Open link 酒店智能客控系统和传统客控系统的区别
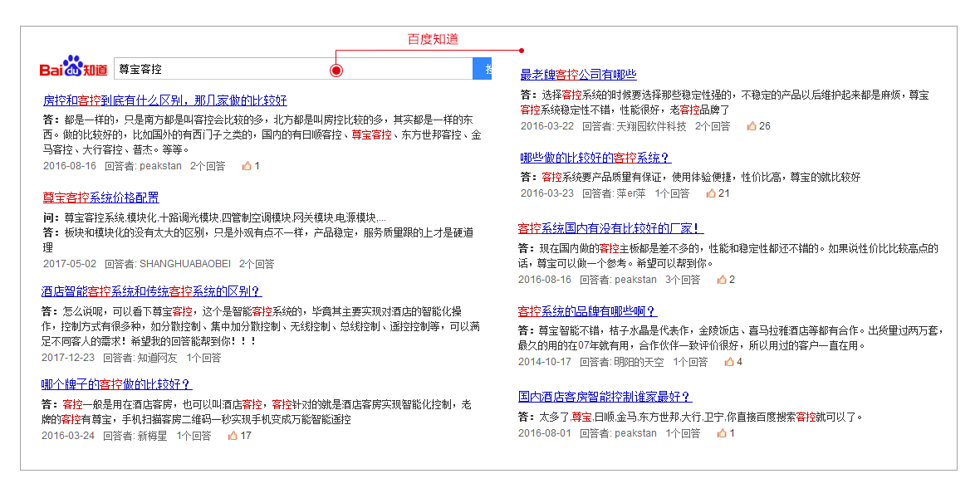 point(151,291)
